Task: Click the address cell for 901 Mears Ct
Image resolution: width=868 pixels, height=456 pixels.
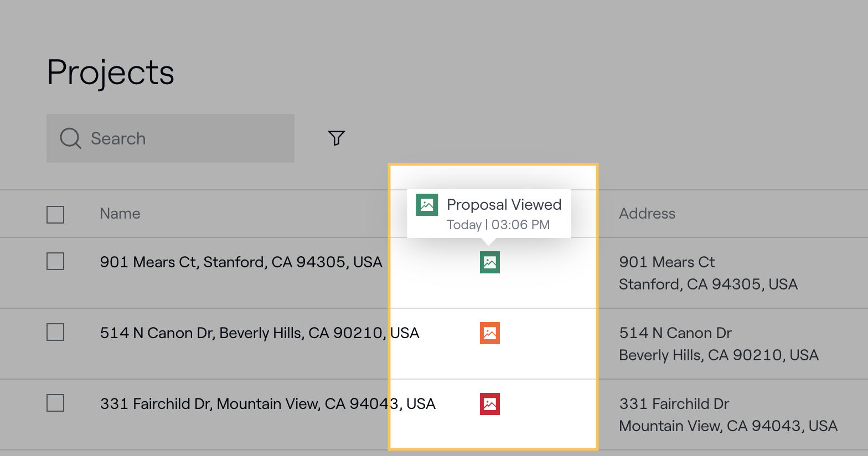Action: tap(707, 273)
